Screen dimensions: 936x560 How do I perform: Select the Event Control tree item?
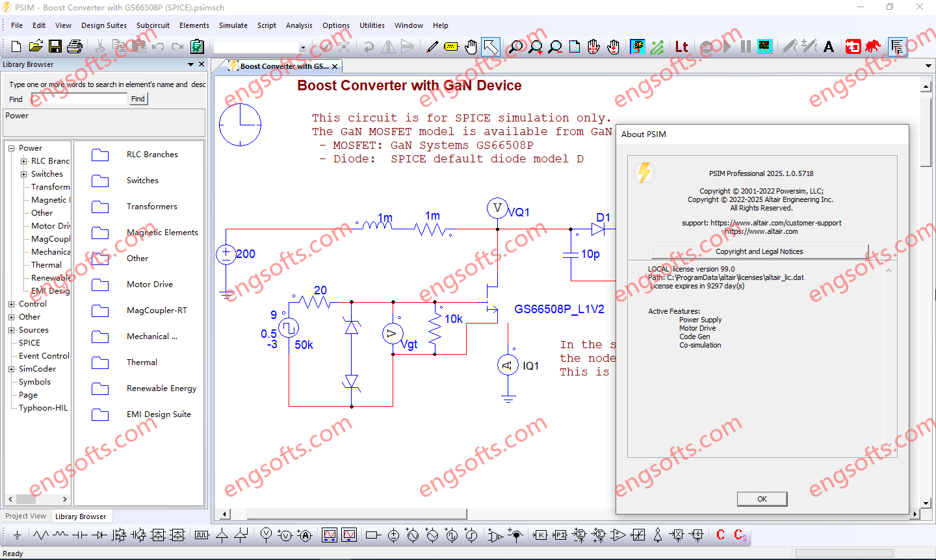click(44, 356)
